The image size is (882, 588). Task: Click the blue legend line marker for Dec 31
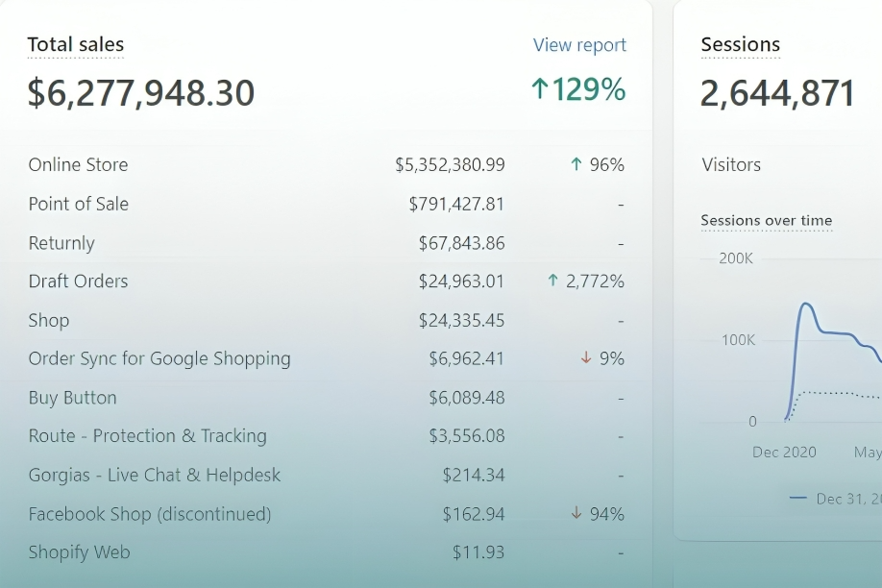(x=797, y=498)
